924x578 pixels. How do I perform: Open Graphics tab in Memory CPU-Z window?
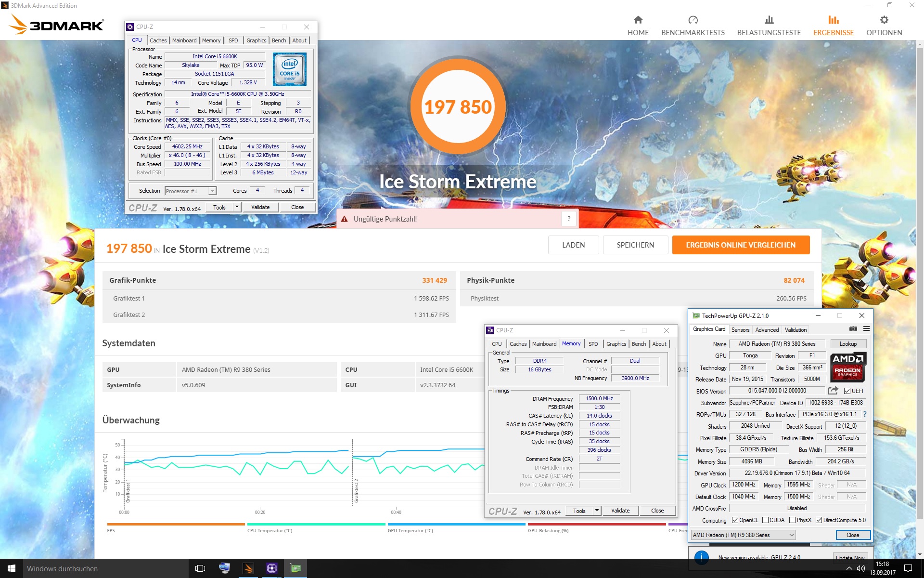point(616,344)
